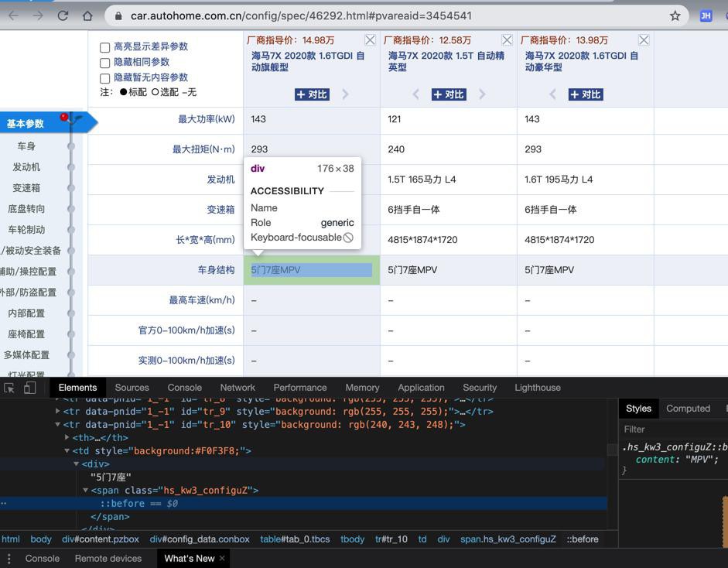Viewport: 728px width, 568px height.
Task: Remove the 13.98万 luxury model column
Action: [644, 40]
